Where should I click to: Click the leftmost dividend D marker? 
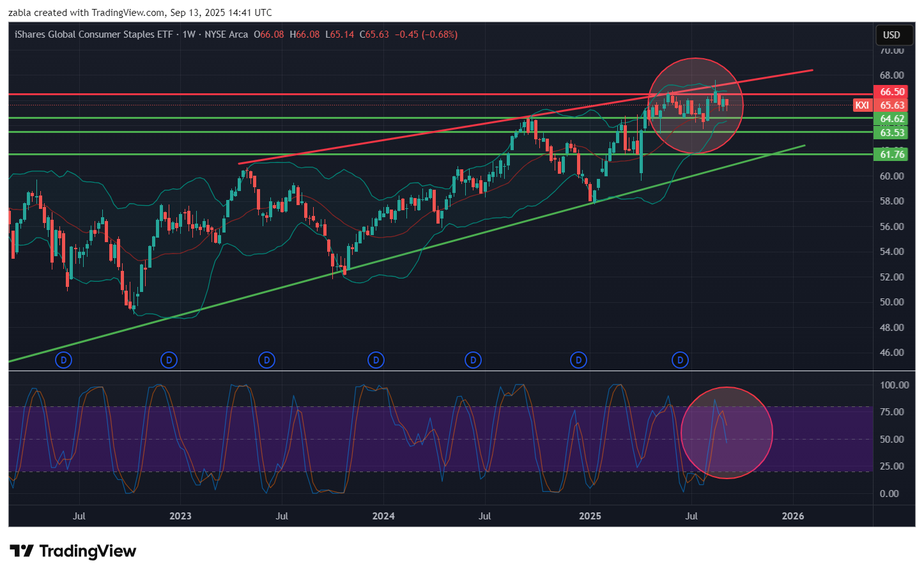(x=63, y=360)
